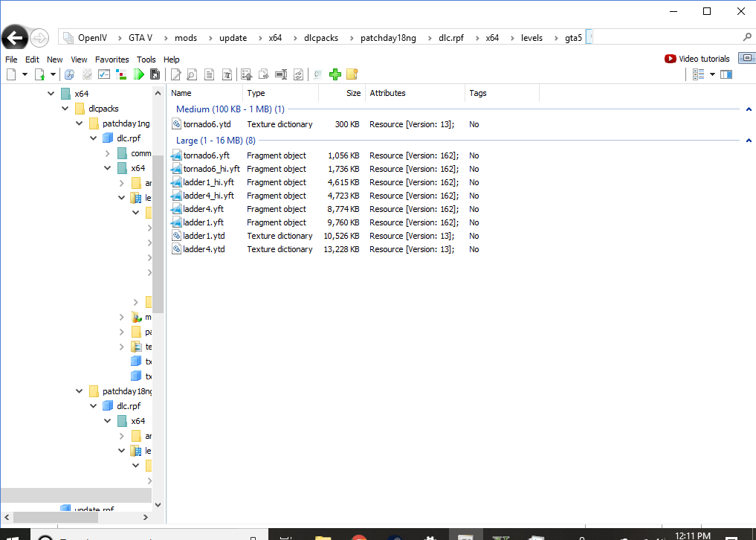This screenshot has height=540, width=756.
Task: Collapse the dlcpacks tree node
Action: point(65,109)
